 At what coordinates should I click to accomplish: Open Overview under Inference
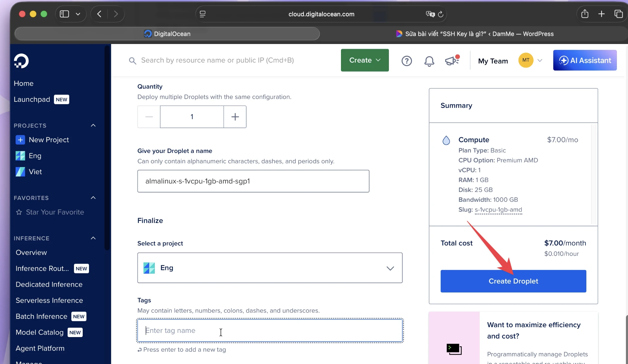click(31, 253)
